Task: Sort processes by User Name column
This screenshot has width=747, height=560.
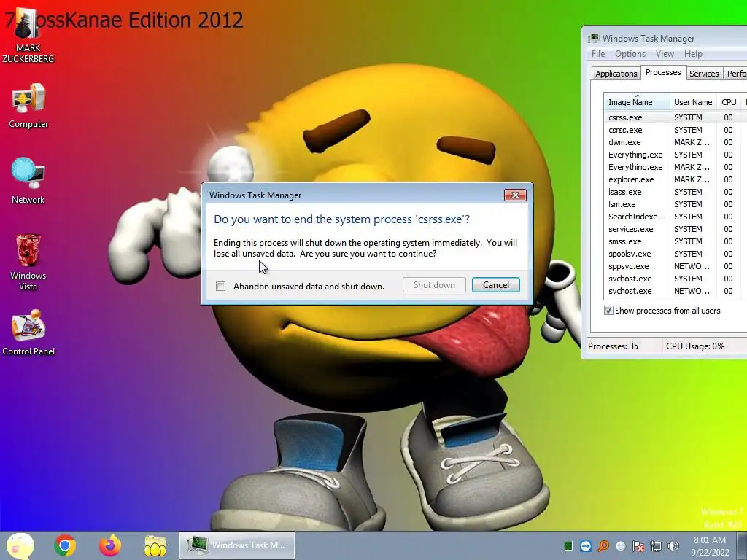Action: [x=693, y=102]
